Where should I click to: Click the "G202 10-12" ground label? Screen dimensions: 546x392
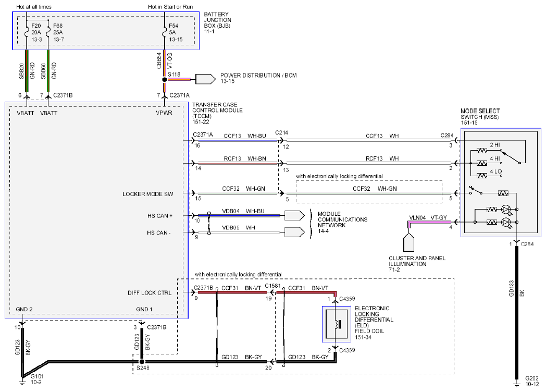(532, 381)
